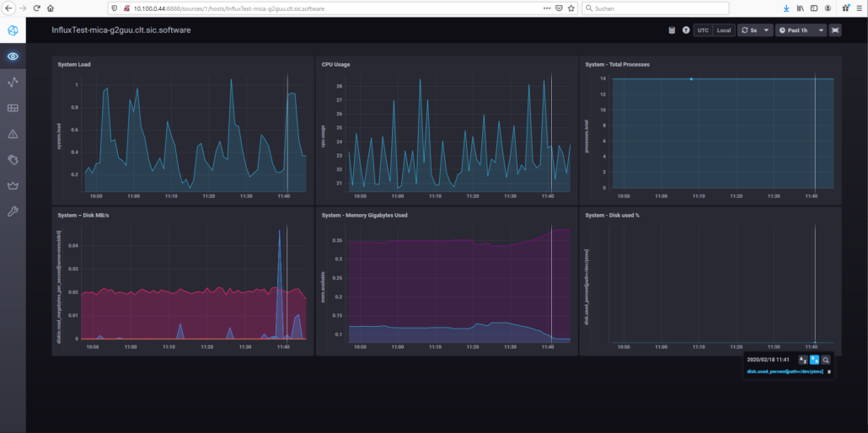868x433 pixels.
Task: Open the Firefox account icon
Action: point(828,8)
